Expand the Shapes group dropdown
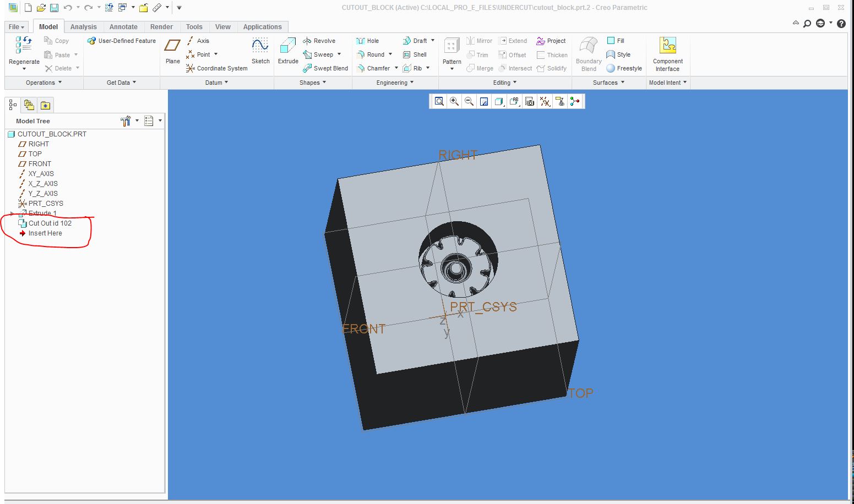This screenshot has width=854, height=504. click(313, 83)
